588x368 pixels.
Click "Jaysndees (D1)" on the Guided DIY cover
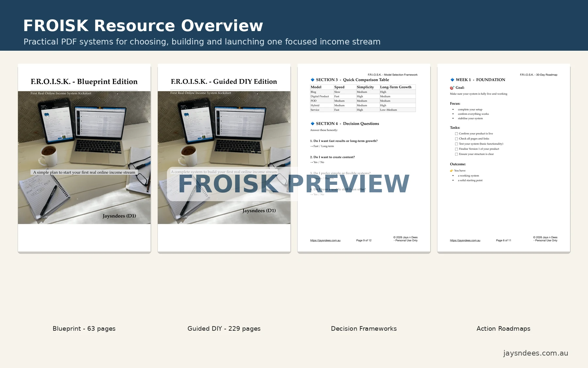(259, 211)
